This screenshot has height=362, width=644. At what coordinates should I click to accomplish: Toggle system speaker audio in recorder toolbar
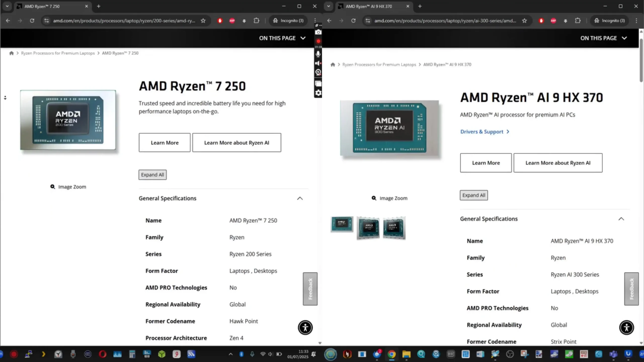[318, 63]
